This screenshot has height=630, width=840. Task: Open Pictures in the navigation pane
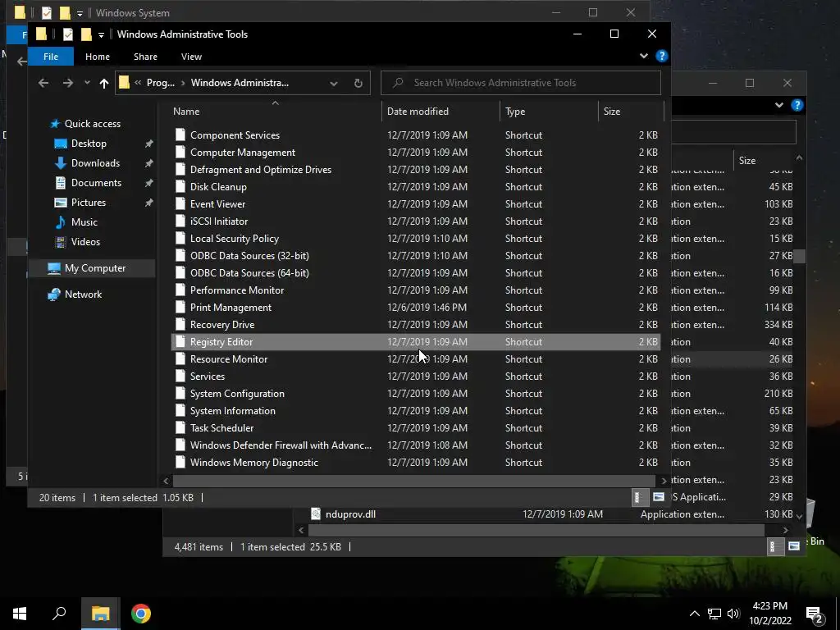tap(89, 203)
